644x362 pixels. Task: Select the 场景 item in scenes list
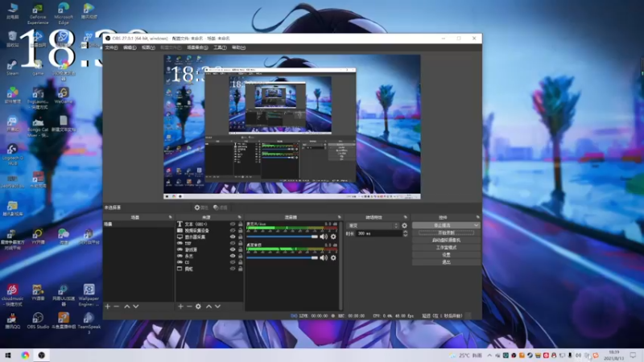[x=138, y=224]
